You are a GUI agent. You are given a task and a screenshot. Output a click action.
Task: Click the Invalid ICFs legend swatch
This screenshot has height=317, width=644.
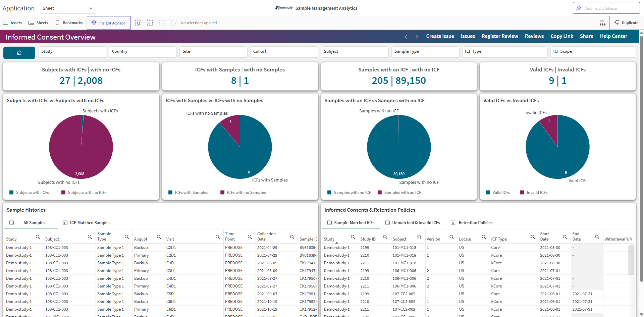coord(522,193)
